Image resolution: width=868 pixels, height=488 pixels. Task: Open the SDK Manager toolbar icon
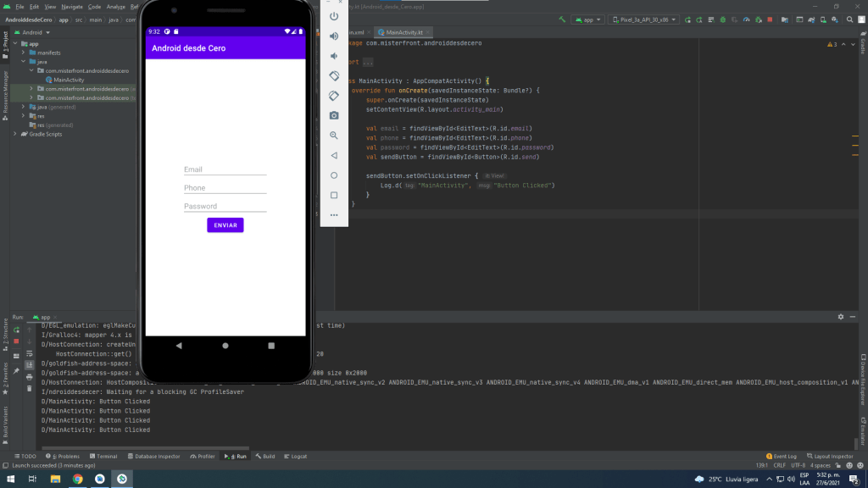click(835, 19)
